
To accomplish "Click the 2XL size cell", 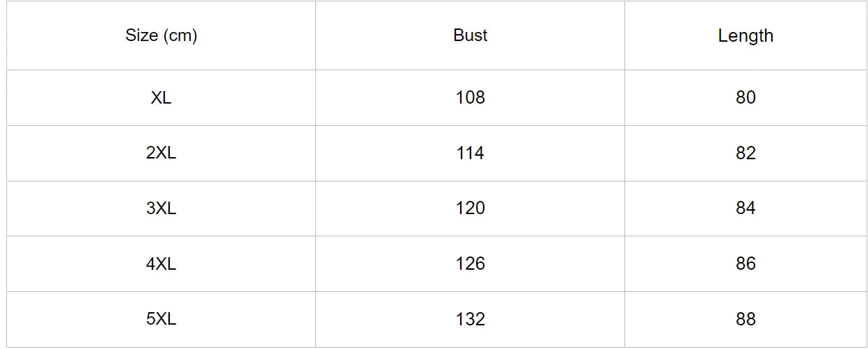I will (161, 153).
